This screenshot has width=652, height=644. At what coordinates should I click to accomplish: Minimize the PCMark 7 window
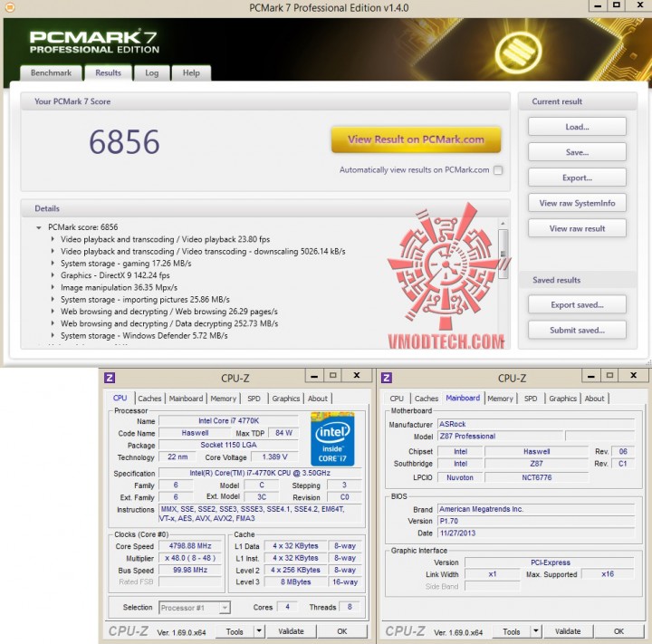pos(598,5)
